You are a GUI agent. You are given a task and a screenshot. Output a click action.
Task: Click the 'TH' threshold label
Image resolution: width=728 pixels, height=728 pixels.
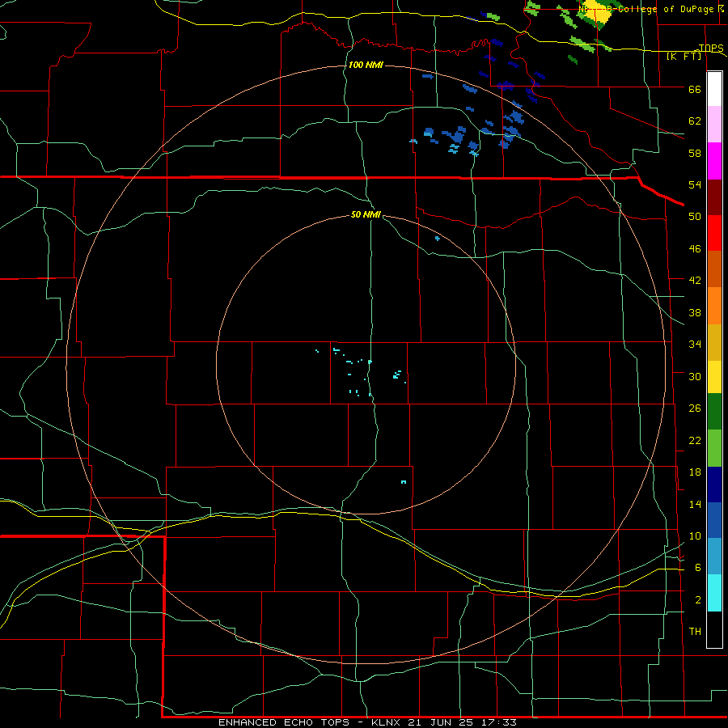(695, 631)
